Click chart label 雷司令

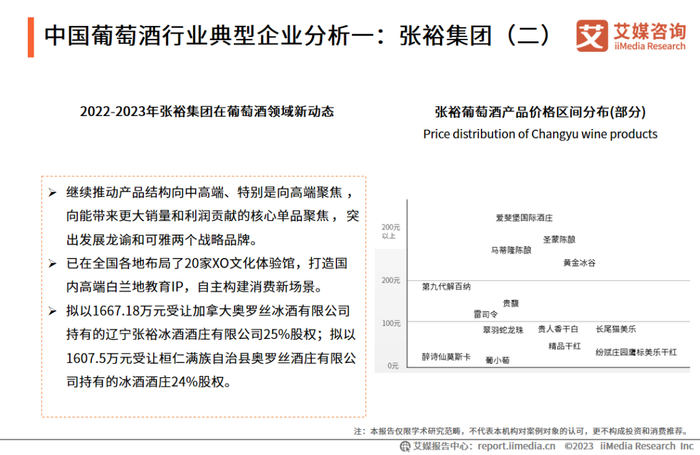tap(486, 314)
